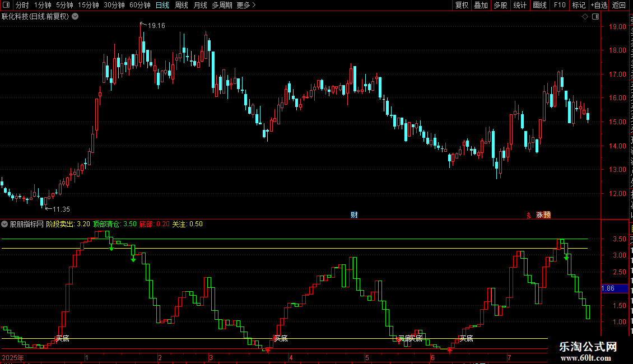Click 3.50 on indicator axis
Viewport: 633px width, 364px height.
(x=619, y=239)
